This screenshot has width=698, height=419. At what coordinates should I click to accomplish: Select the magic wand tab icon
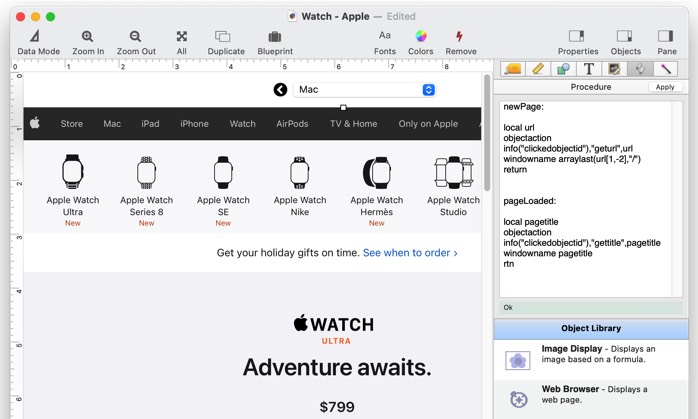tap(665, 69)
